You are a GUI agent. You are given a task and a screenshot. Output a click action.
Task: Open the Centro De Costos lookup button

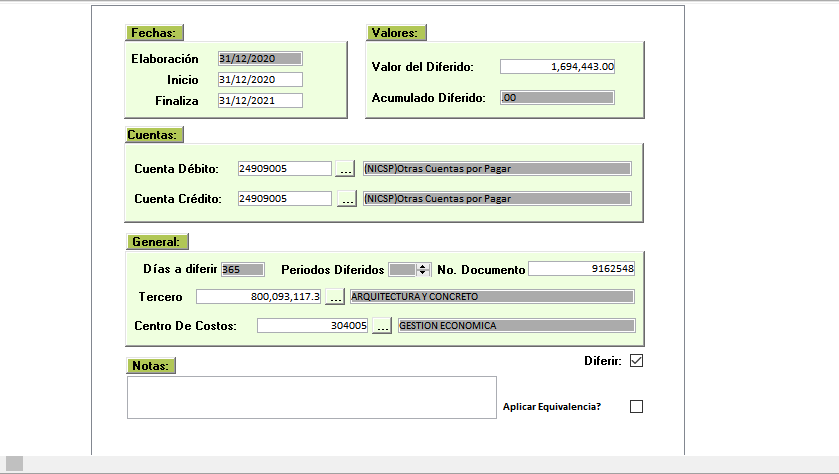pyautogui.click(x=382, y=326)
